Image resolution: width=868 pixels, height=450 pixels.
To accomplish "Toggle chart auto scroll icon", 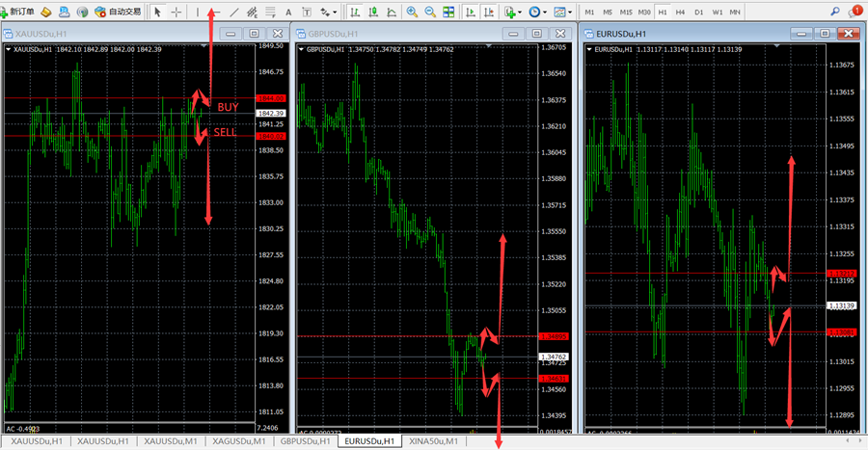I will pyautogui.click(x=470, y=12).
